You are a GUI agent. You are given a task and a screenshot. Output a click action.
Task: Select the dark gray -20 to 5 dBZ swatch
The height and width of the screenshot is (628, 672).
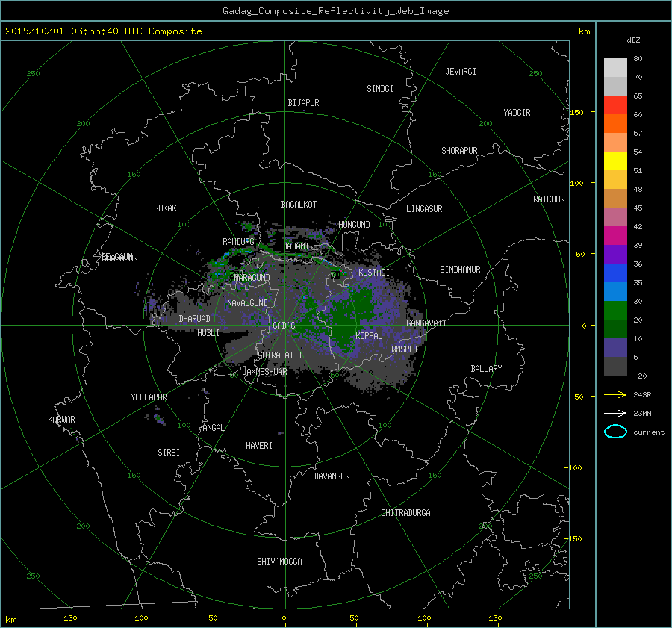pyautogui.click(x=615, y=366)
